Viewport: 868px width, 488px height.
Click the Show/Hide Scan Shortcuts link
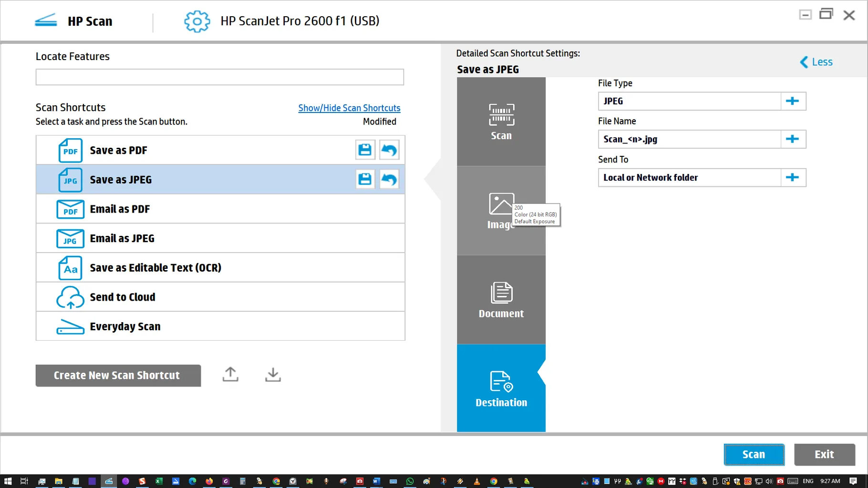(x=349, y=108)
